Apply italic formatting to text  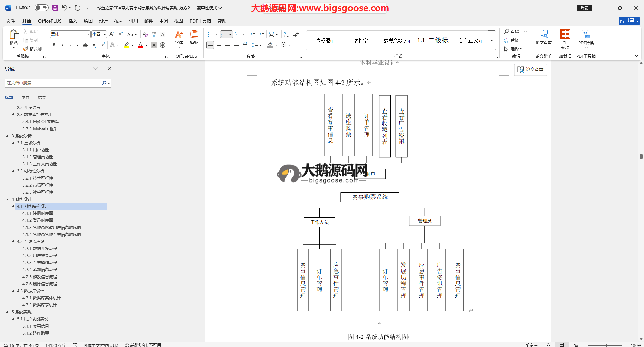pos(62,45)
